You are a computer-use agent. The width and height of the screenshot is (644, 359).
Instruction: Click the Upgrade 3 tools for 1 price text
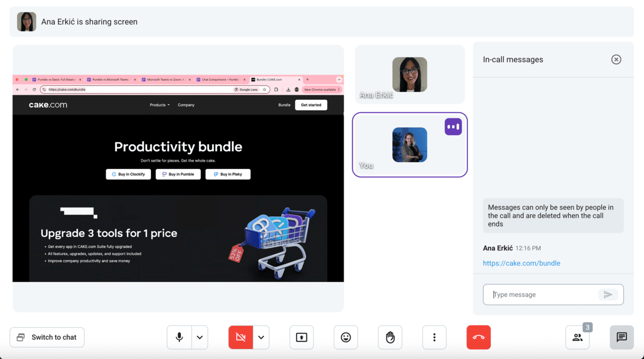[109, 233]
